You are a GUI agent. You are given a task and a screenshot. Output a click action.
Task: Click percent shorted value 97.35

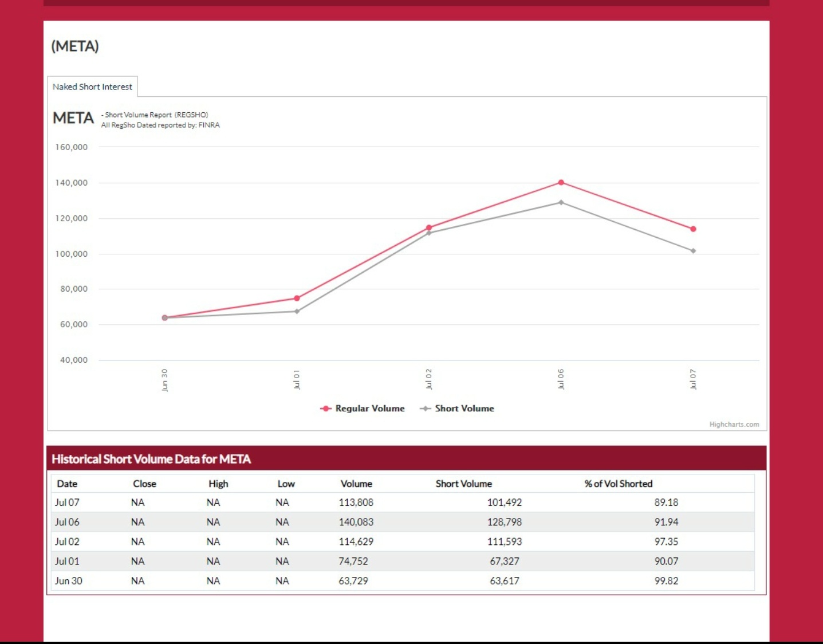(x=666, y=541)
